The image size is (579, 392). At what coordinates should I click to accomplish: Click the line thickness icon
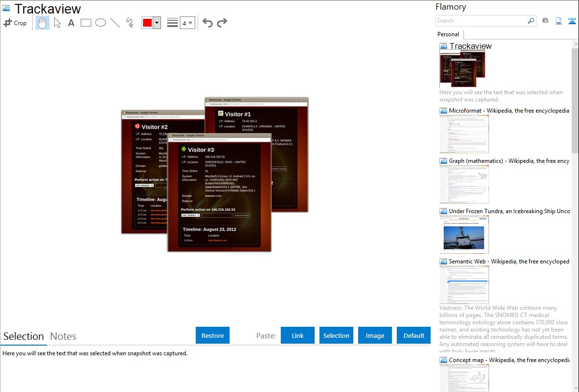tap(173, 23)
